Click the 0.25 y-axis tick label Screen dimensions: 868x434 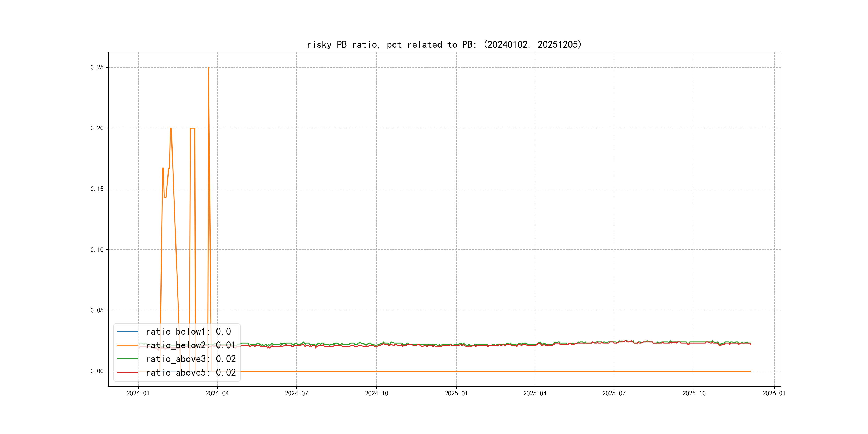click(97, 68)
